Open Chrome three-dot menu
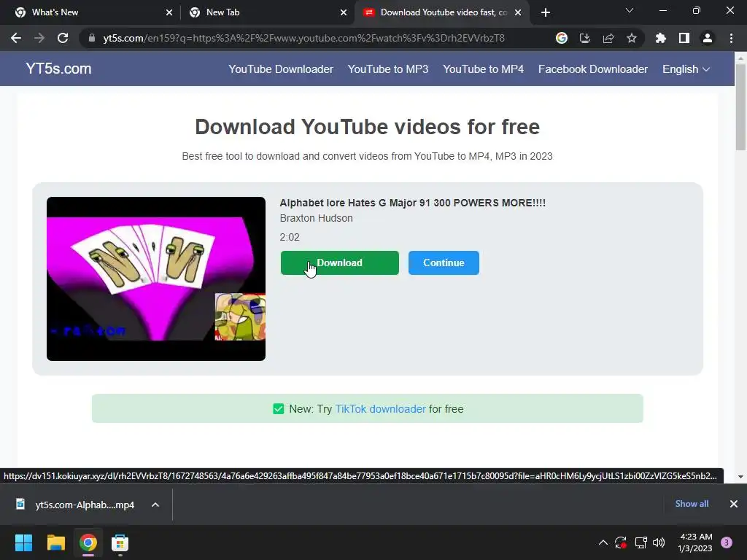The image size is (747, 560). pos(731,38)
